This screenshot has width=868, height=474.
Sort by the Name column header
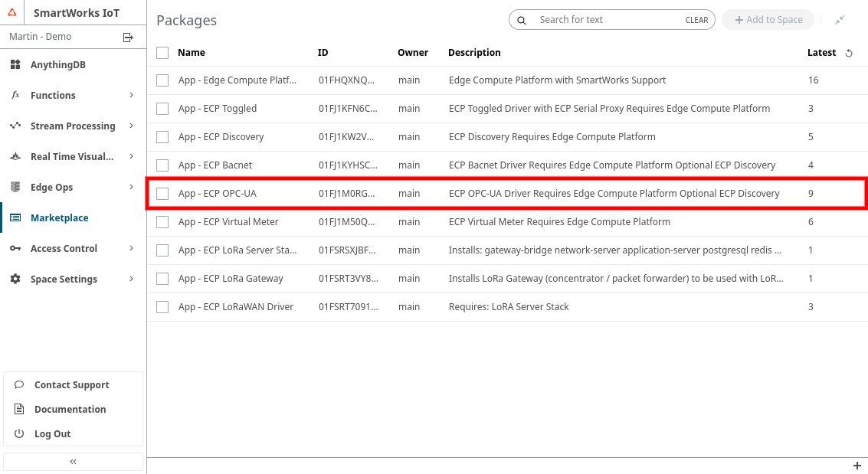(x=191, y=53)
